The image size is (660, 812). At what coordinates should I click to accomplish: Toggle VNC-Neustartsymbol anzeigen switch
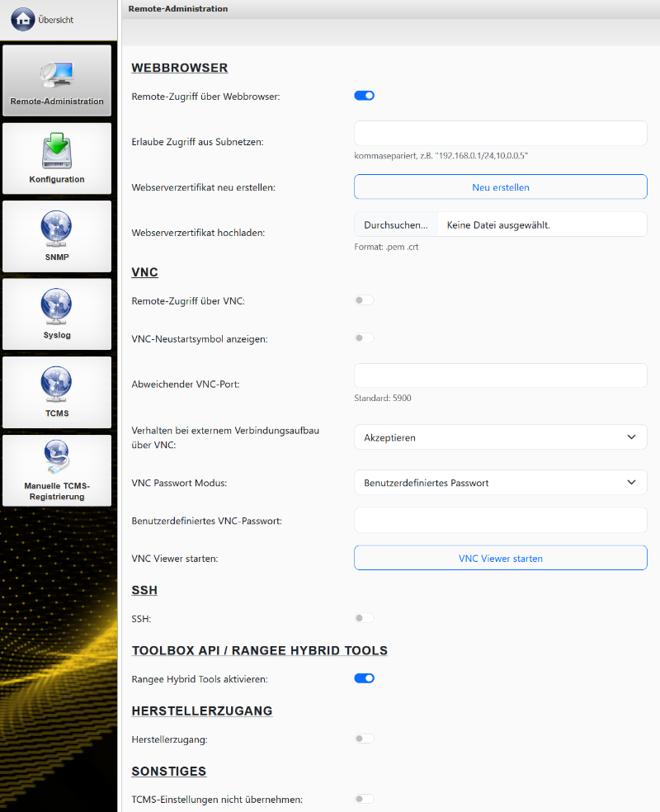(364, 338)
